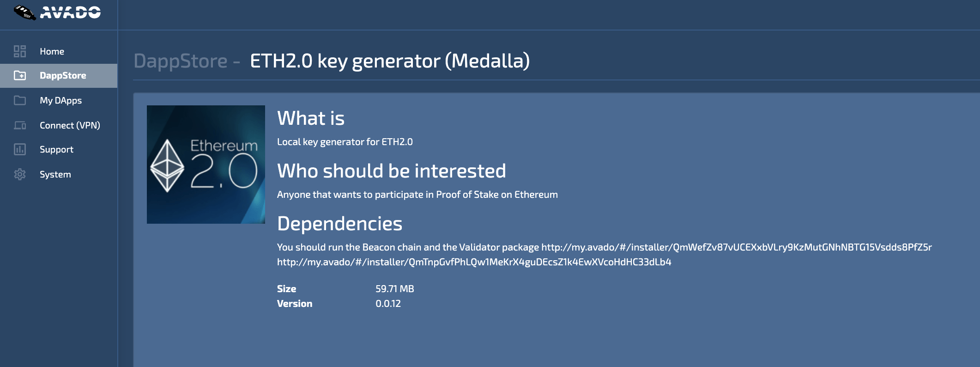Open the Home menu item
Viewport: 980px width, 367px height.
(x=52, y=51)
